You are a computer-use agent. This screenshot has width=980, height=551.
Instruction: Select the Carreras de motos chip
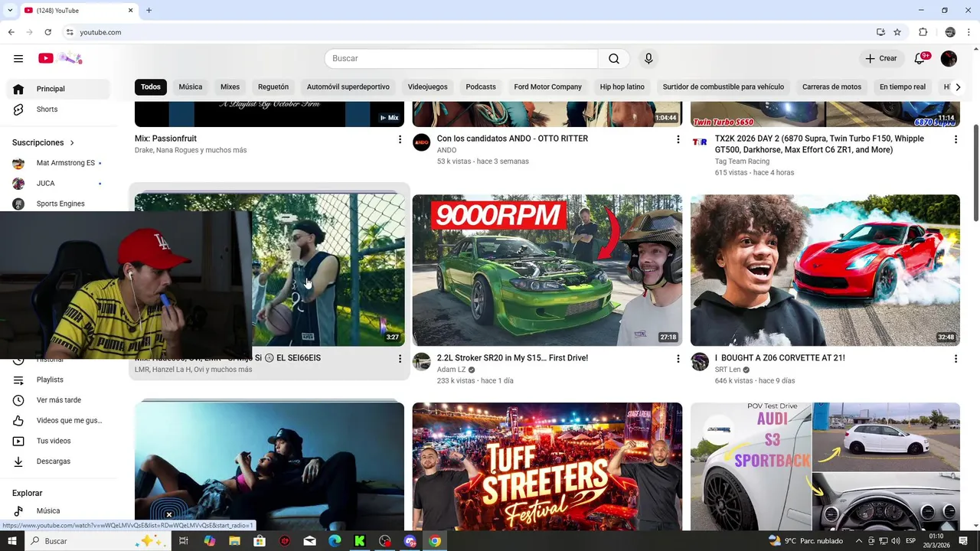(x=831, y=87)
